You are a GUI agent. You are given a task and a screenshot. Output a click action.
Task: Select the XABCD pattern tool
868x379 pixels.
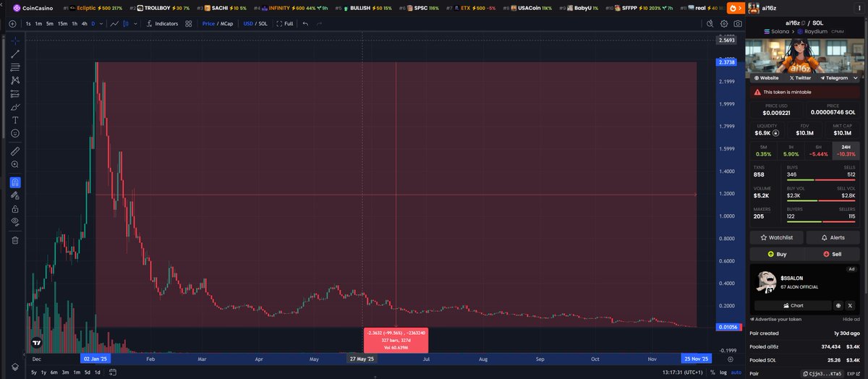click(15, 80)
